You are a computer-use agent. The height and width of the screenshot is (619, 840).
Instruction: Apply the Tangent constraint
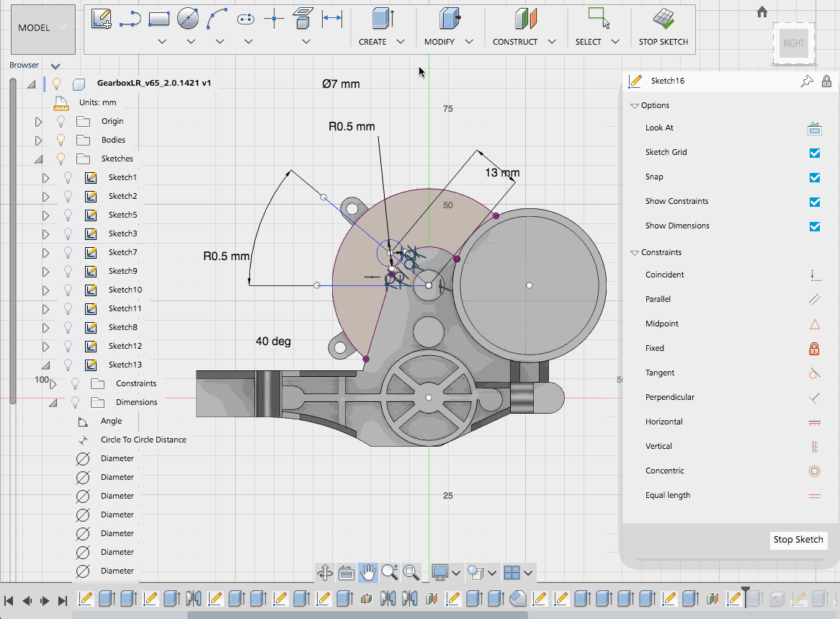pos(814,373)
